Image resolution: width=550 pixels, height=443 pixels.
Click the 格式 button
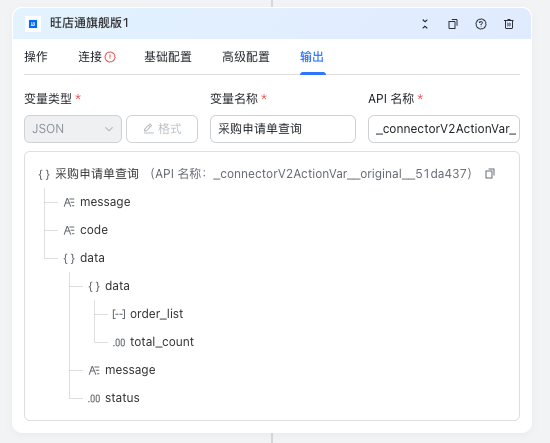162,129
